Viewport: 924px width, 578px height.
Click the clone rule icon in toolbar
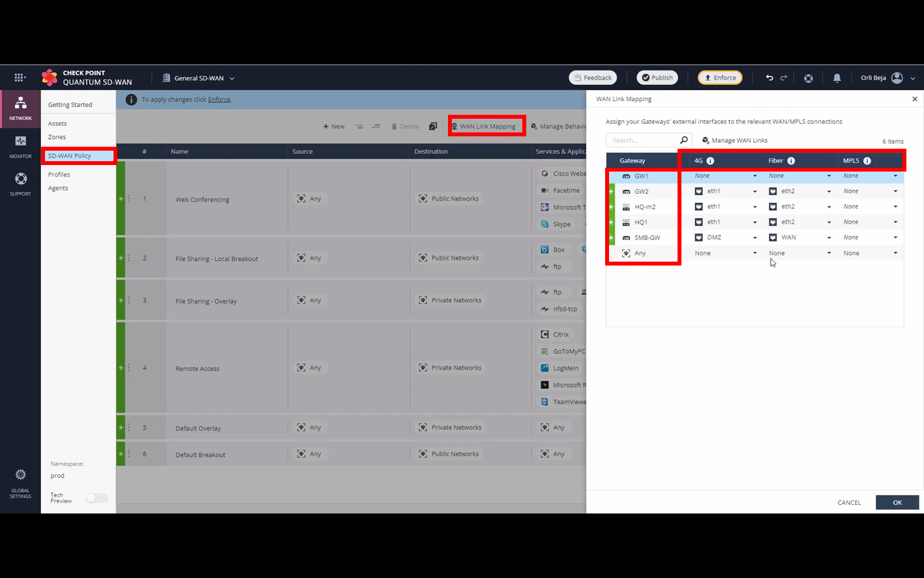click(433, 127)
